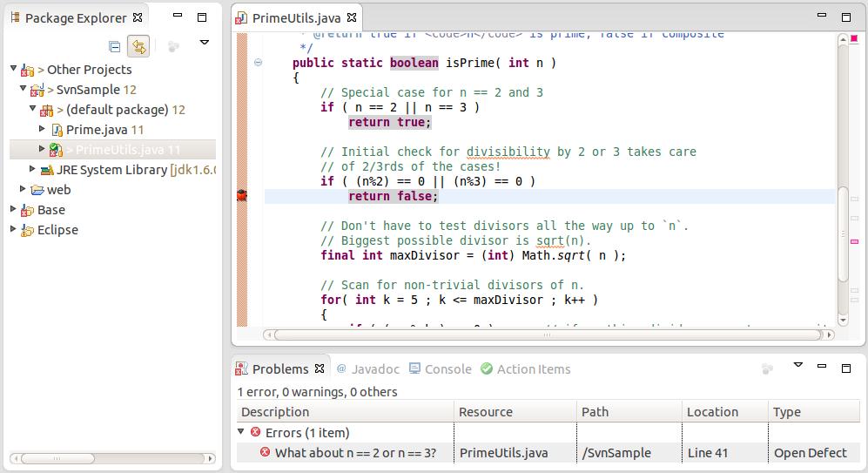Viewport: 868px width, 473px height.
Task: Click greyed-out focus icon in Problems toolbar
Action: [x=767, y=368]
